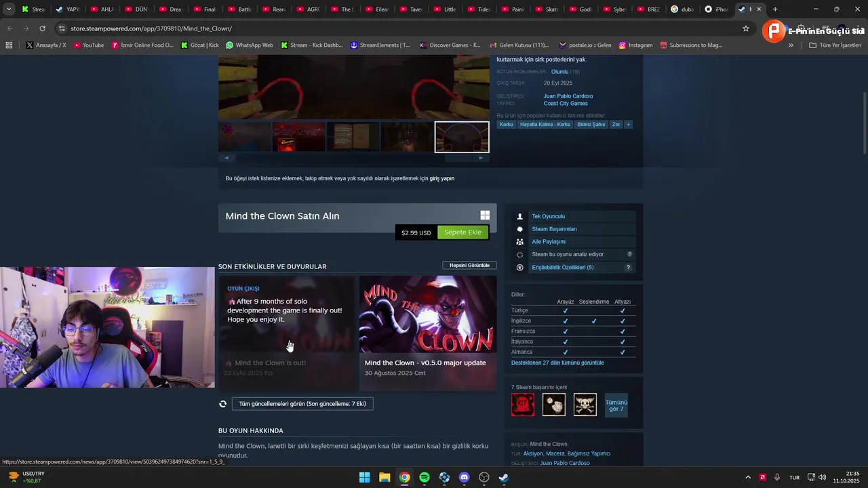This screenshot has width=868, height=488.
Task: Select the open book screenshot thumbnail
Action: (353, 137)
